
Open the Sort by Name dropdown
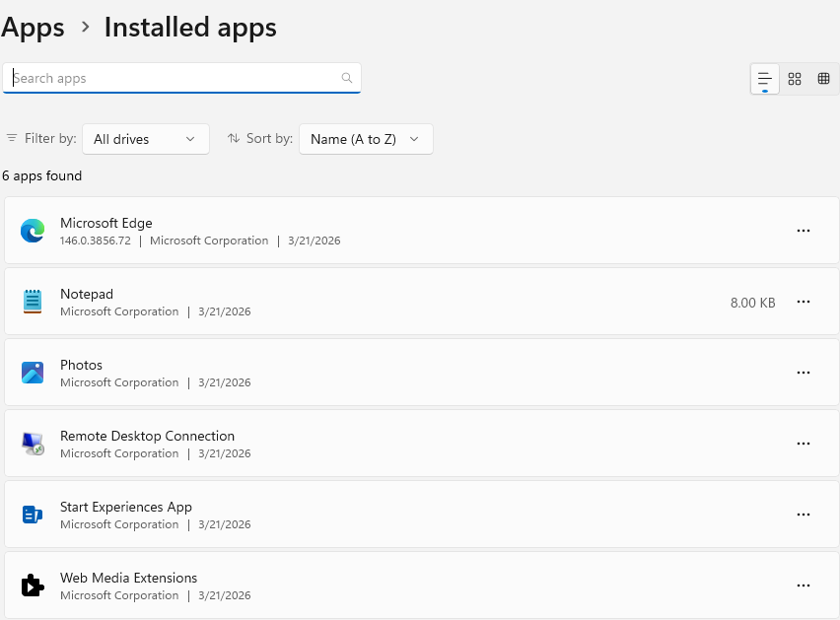pos(366,139)
